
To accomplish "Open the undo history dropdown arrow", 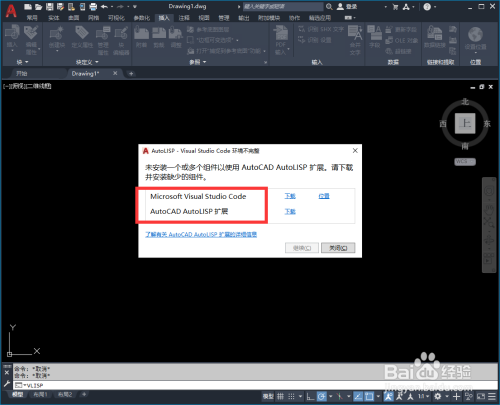I will point(112,7).
